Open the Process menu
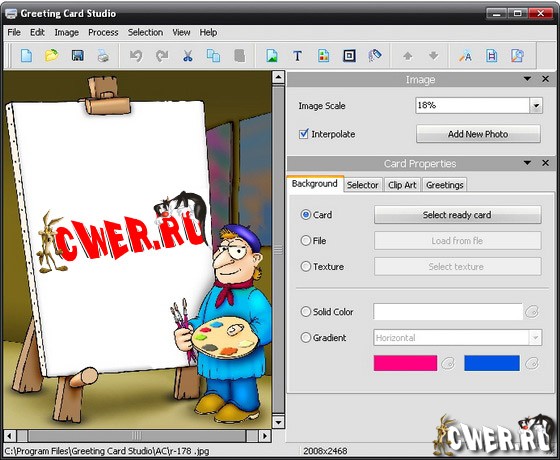The image size is (560, 460). click(x=103, y=32)
